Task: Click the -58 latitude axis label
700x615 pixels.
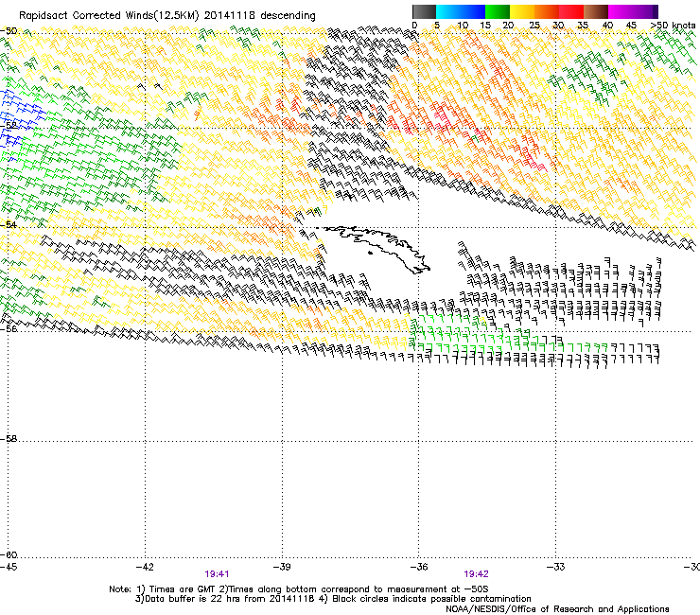Action: 9,439
